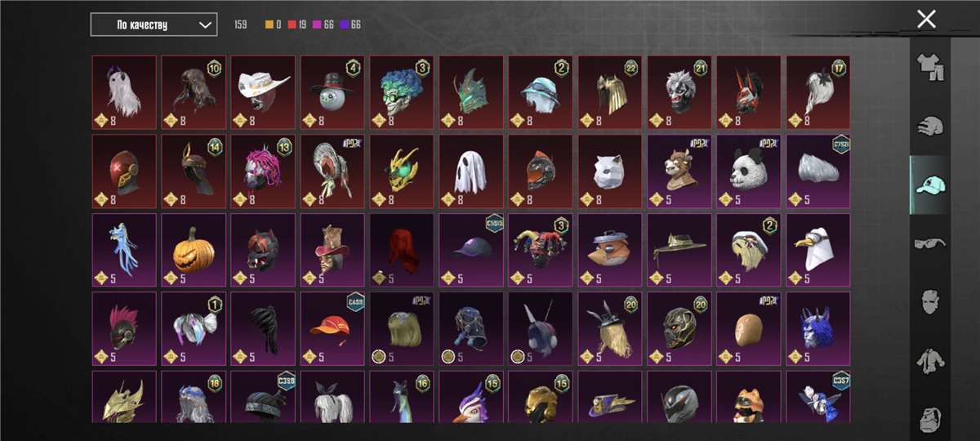Screen dimensions: 980x441
Task: Select the jacket category icon
Action: point(929,360)
